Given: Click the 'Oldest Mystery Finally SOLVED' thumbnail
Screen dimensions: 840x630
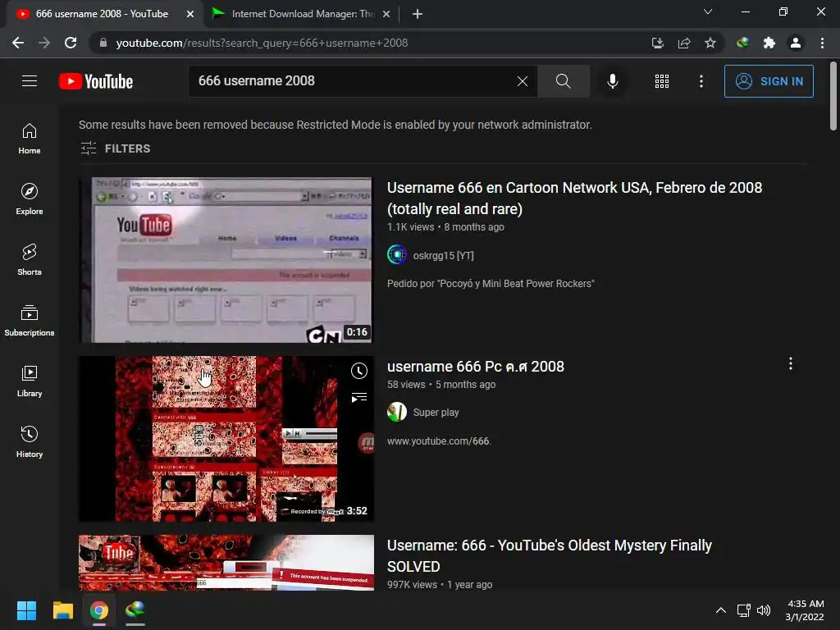Looking at the screenshot, I should (x=226, y=563).
